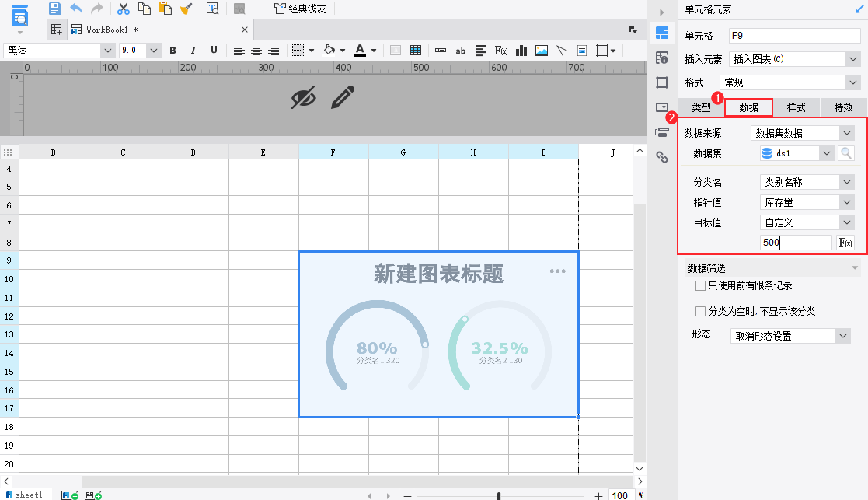This screenshot has height=500, width=868.
Task: Collapse the 数据筛选 section
Action: pyautogui.click(x=855, y=268)
